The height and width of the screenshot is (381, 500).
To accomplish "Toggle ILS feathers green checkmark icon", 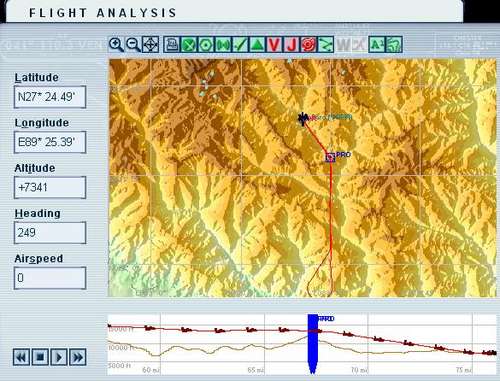I will pyautogui.click(x=240, y=44).
